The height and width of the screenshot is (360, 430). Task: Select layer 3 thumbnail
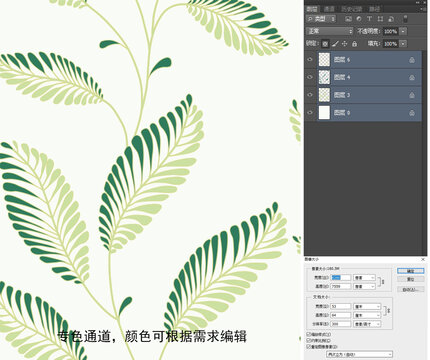click(324, 95)
